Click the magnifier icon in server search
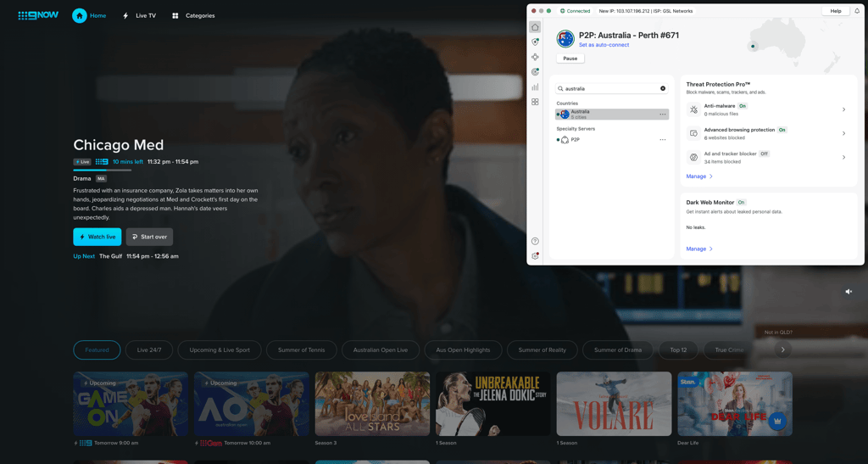Screen dimensions: 868x464 click(x=560, y=88)
